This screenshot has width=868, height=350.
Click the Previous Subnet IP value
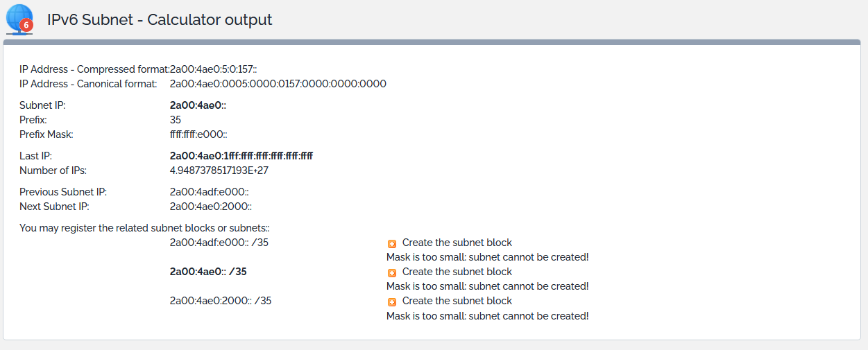pos(209,192)
